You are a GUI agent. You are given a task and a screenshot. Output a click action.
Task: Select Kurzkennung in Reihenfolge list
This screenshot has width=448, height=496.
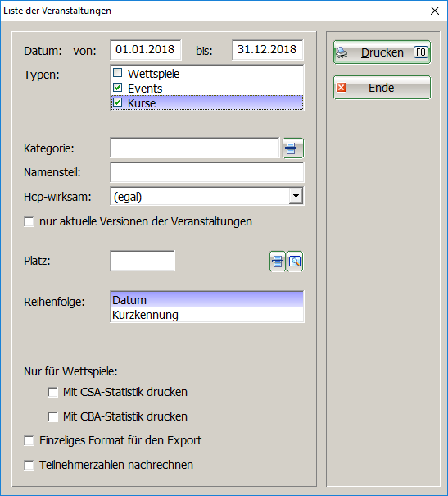click(x=207, y=315)
